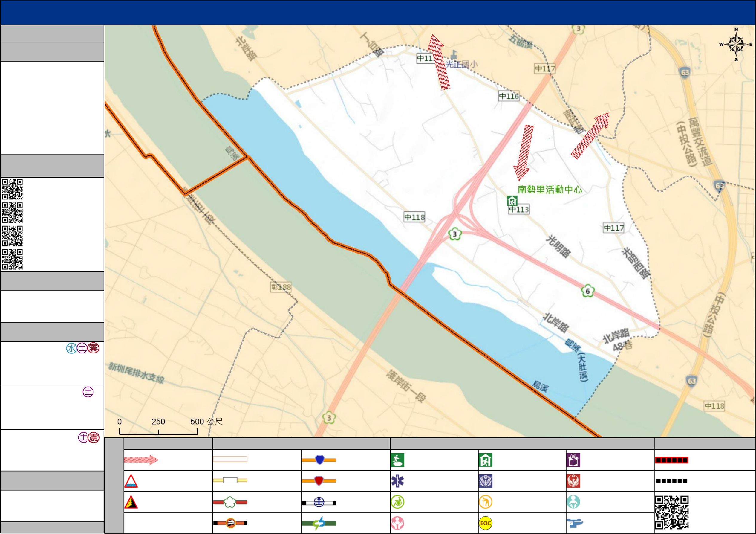Select the railway emblem legend symbol
This screenshot has width=756, height=534.
(x=319, y=502)
